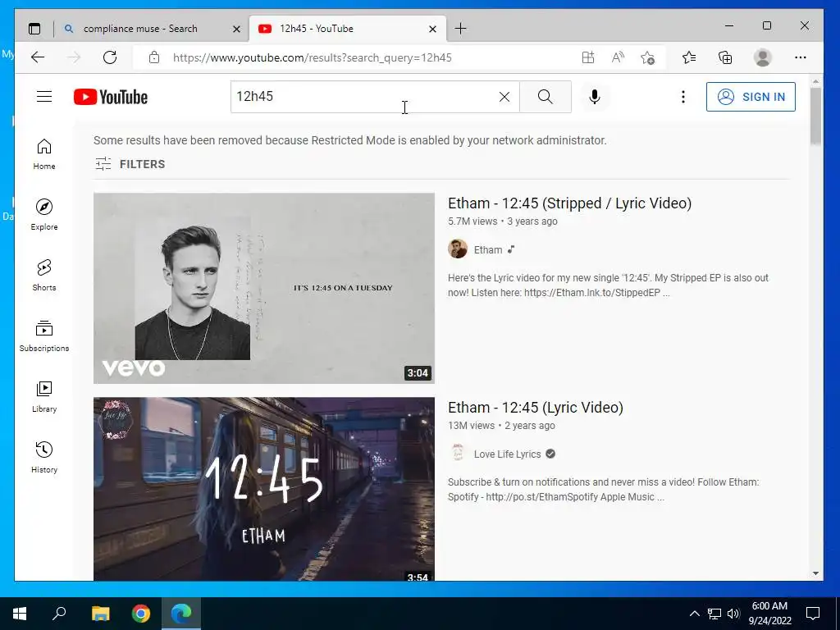Image resolution: width=840 pixels, height=630 pixels.
Task: Open Etham - 12:45 (Lyric Video) title
Action: 535,408
